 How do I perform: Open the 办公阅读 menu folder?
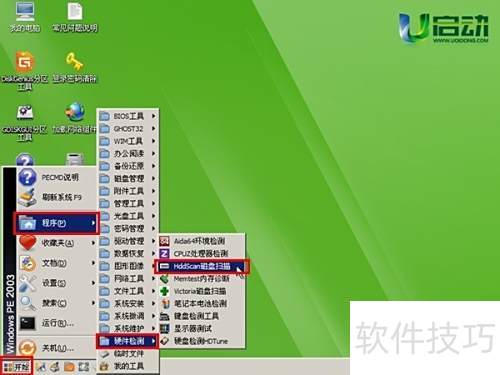coord(128,154)
